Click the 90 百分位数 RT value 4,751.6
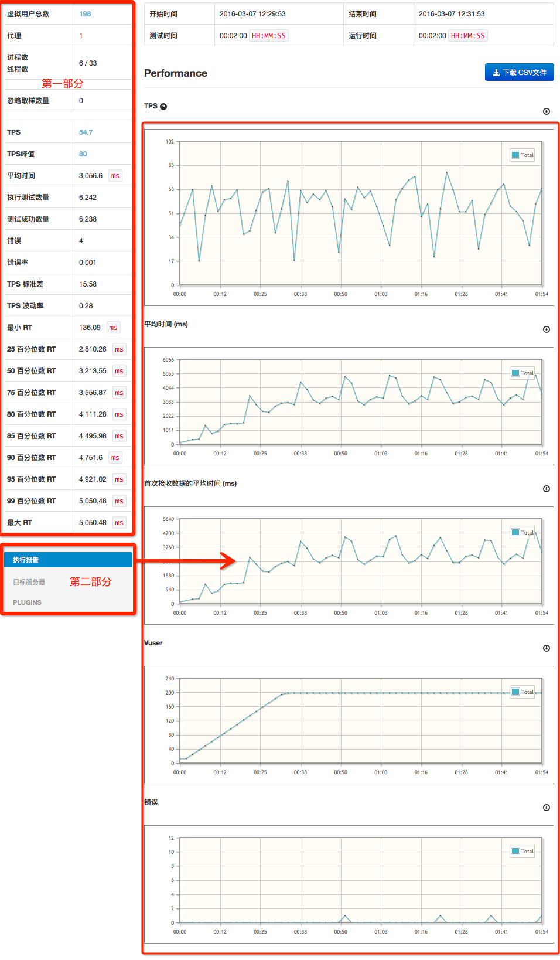560x960 pixels. [91, 458]
